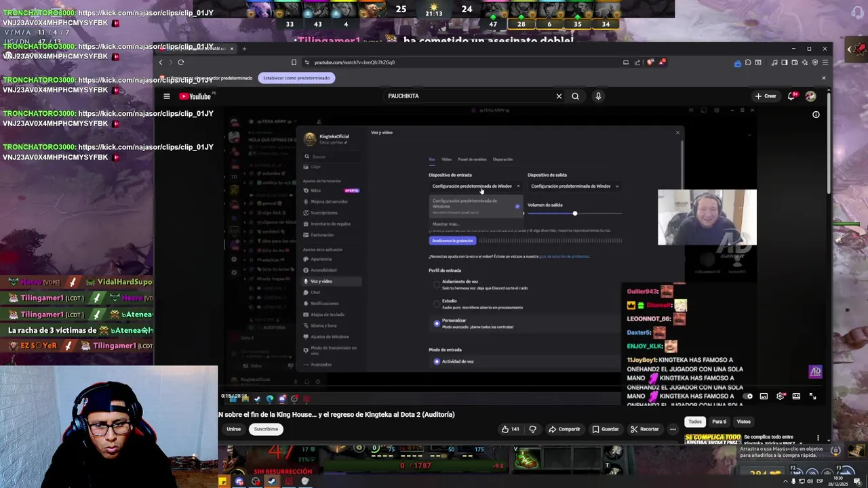This screenshot has width=868, height=488.
Task: Click the game boots item icon
Action: 526,460
